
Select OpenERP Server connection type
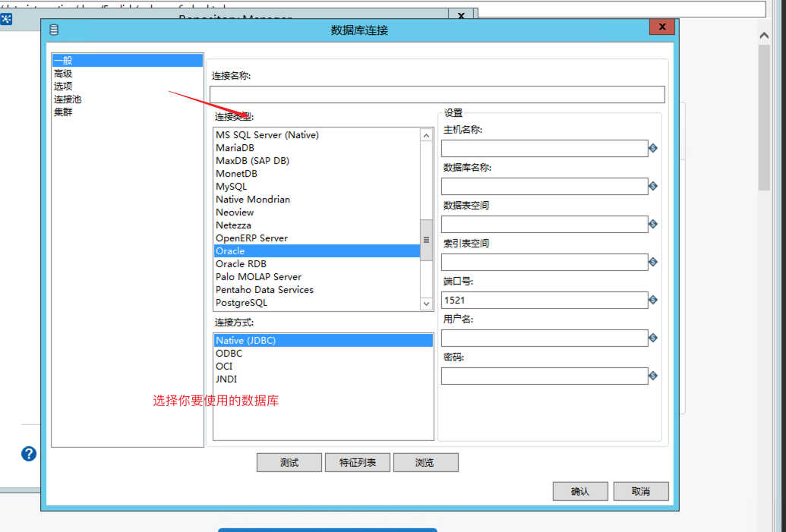click(317, 238)
